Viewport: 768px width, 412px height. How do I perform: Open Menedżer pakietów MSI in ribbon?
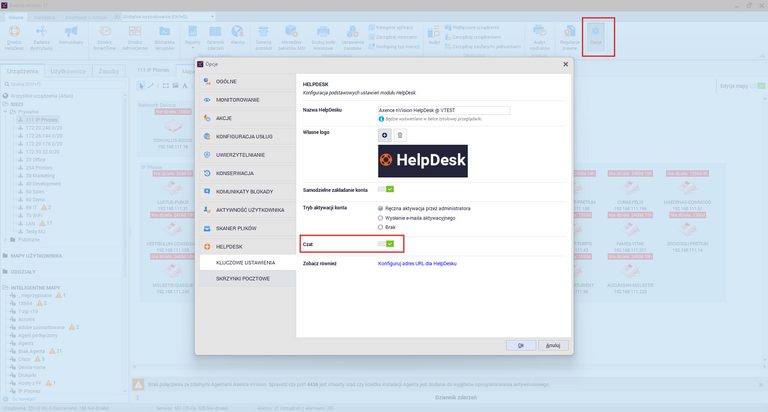pos(291,38)
